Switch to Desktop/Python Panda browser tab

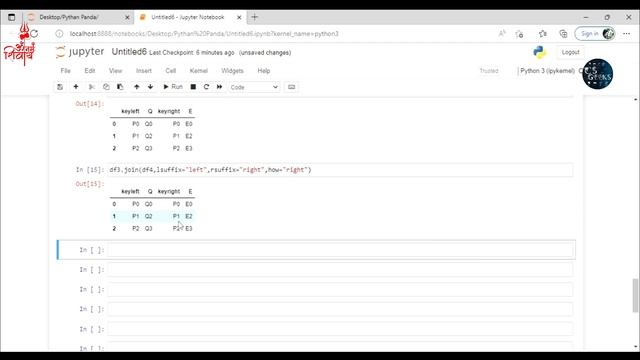[69, 17]
